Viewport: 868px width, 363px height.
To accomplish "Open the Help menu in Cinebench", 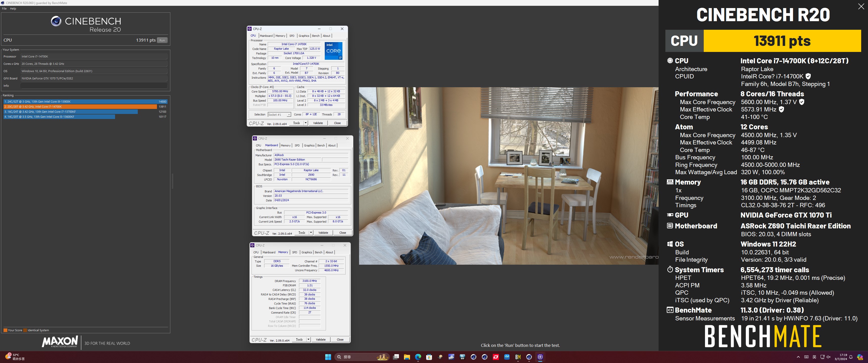I will coord(13,9).
